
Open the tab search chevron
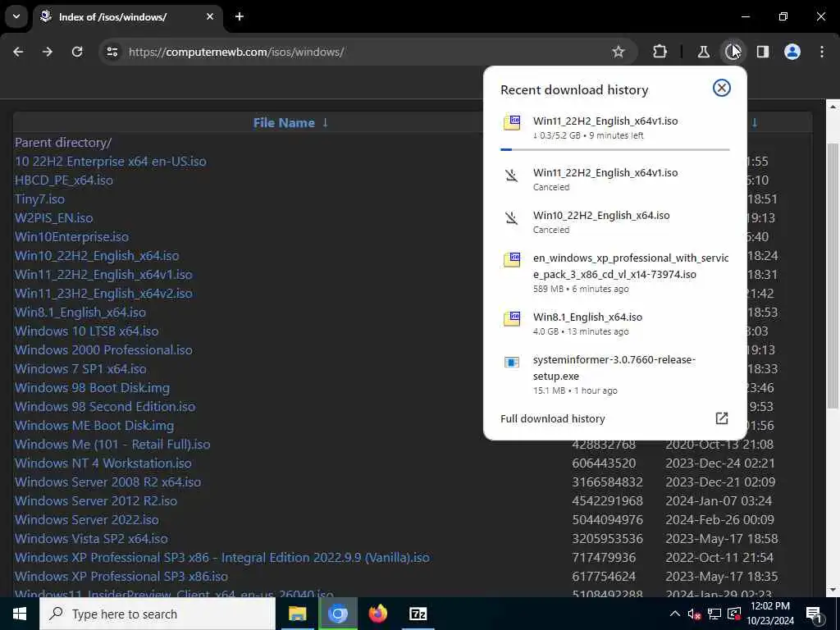pyautogui.click(x=16, y=16)
